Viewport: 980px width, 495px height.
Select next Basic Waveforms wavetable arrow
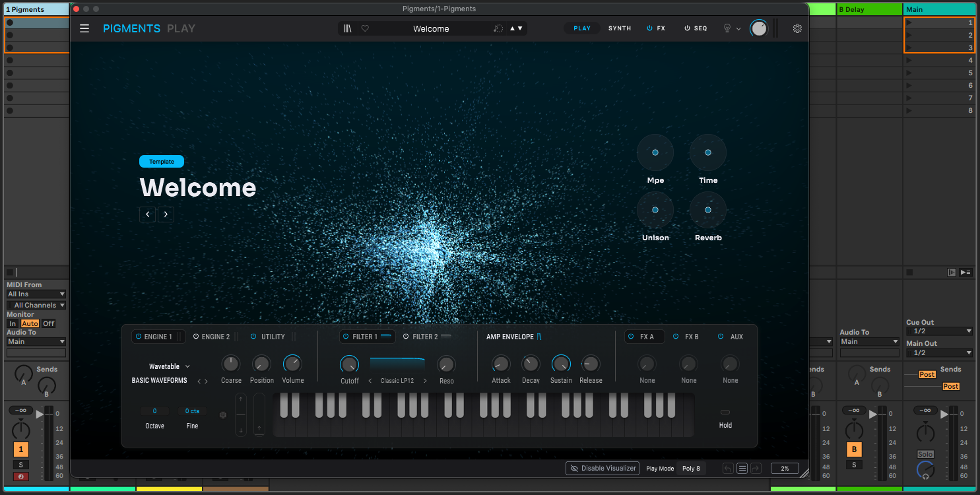pos(206,381)
